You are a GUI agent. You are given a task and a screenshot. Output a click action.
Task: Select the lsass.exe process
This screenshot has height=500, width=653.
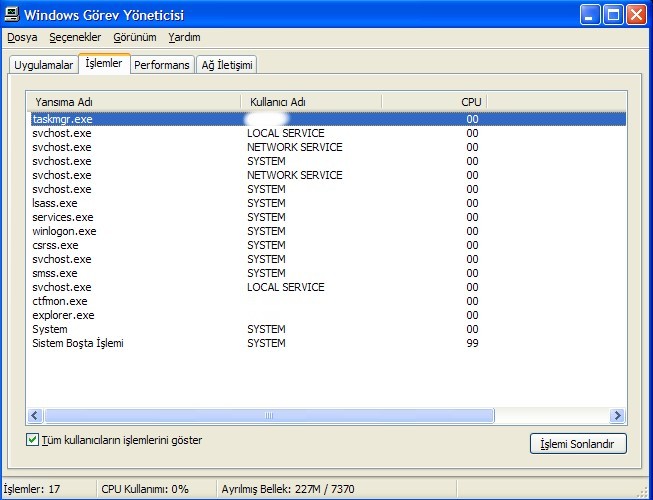pyautogui.click(x=55, y=203)
